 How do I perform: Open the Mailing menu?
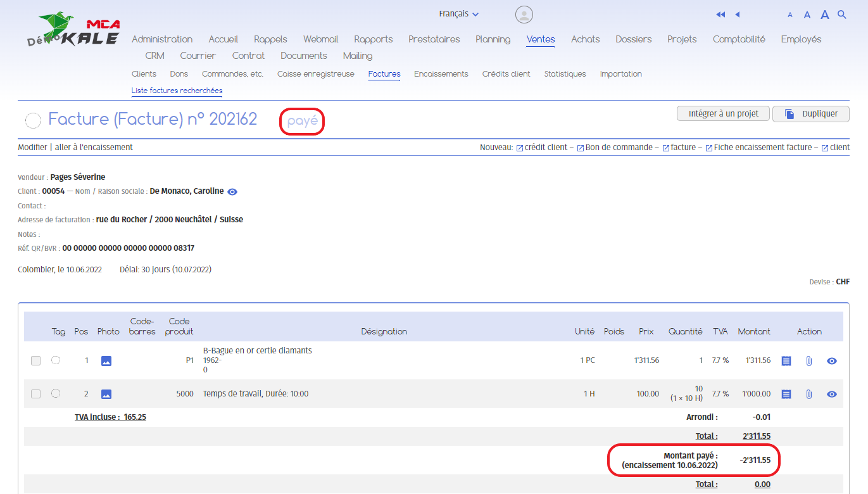click(x=358, y=56)
